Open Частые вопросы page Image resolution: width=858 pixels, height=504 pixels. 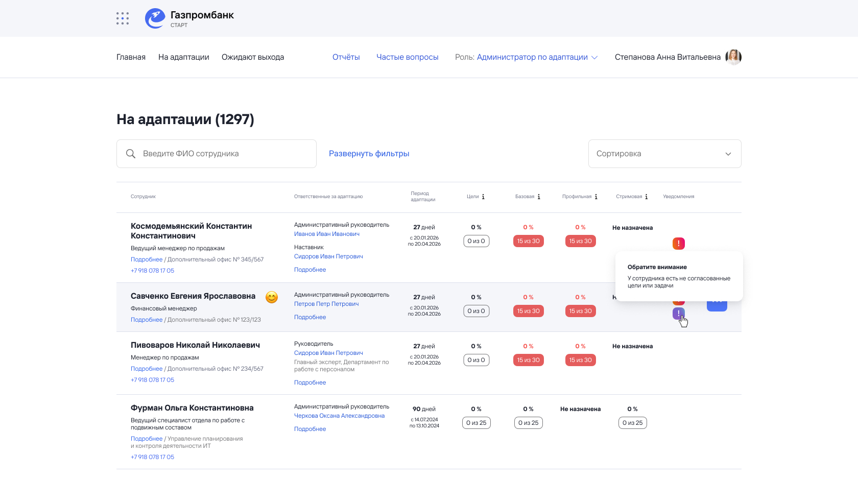click(407, 57)
